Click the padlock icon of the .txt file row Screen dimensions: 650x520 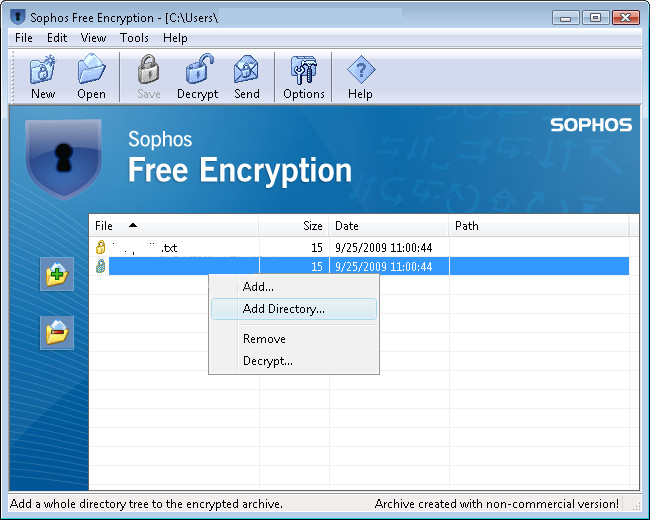coord(100,247)
